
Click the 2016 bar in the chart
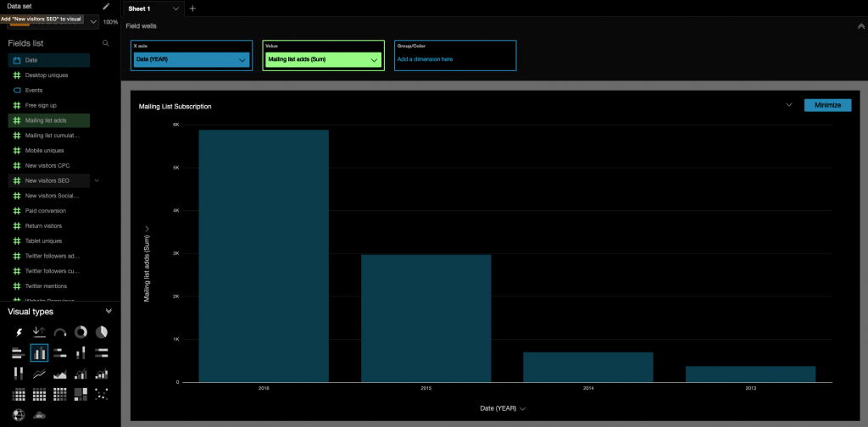coord(264,255)
